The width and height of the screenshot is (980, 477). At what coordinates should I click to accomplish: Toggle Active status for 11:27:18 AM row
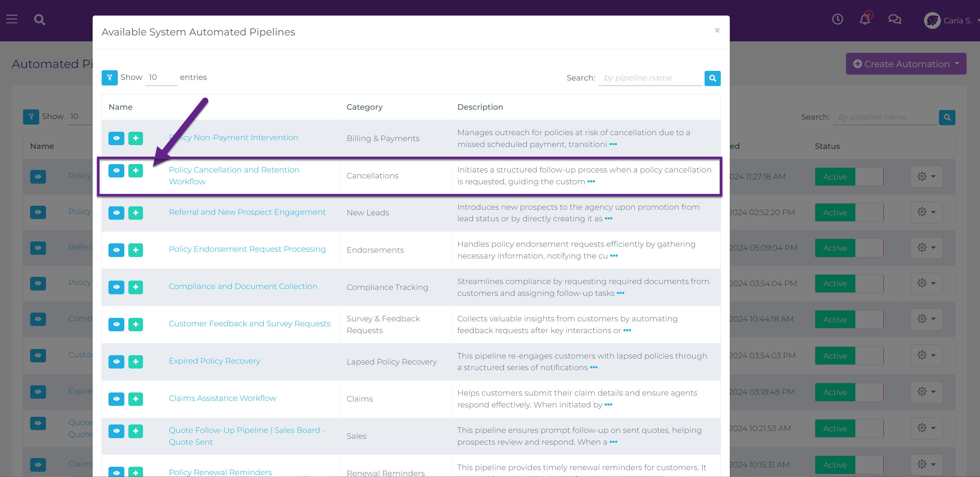pyautogui.click(x=849, y=177)
